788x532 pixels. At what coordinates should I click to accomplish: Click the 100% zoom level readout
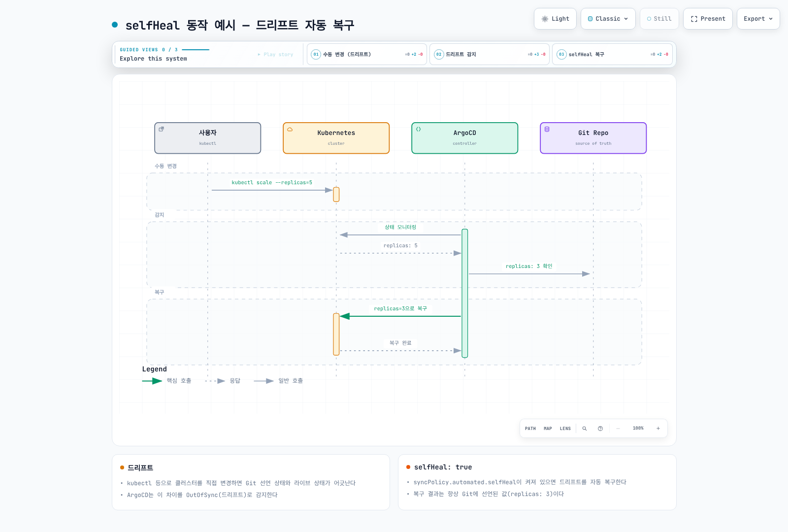pos(638,429)
